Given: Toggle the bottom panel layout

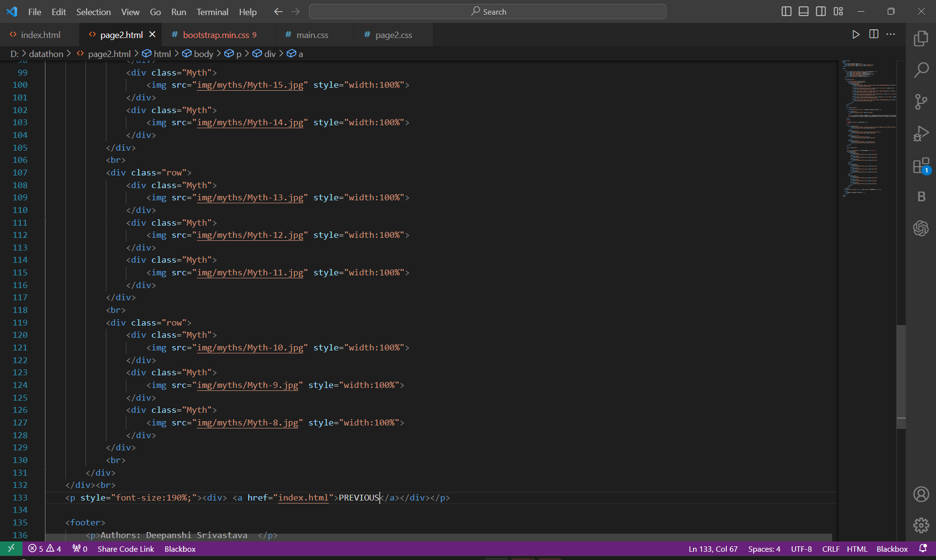Looking at the screenshot, I should coord(803,11).
